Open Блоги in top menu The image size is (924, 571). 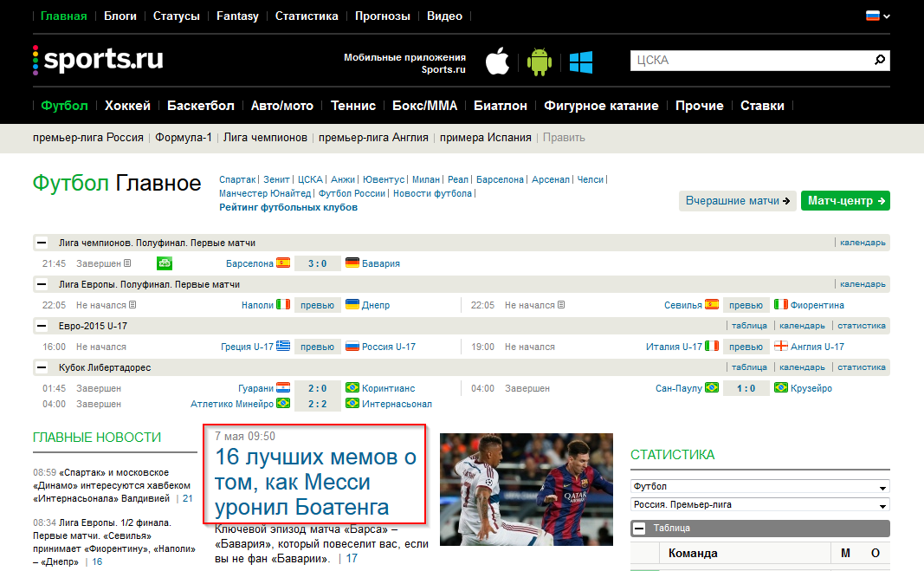[x=120, y=16]
